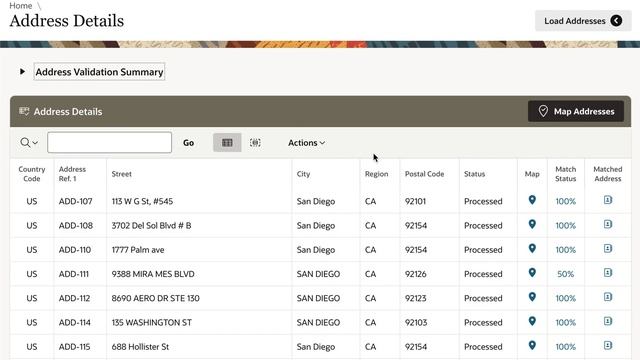The width and height of the screenshot is (640, 360).
Task: Click into the report search field
Action: click(x=109, y=142)
